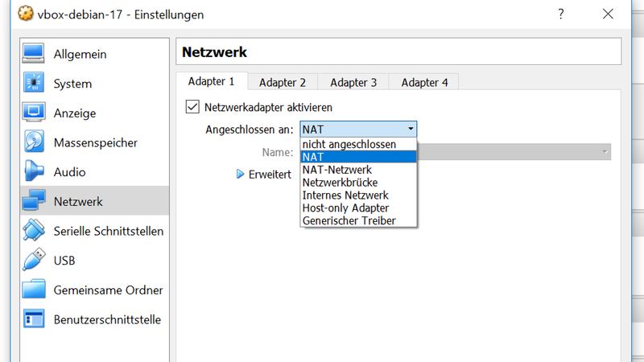Choose Internes Netzwerk option
This screenshot has height=362, width=644.
(358, 195)
